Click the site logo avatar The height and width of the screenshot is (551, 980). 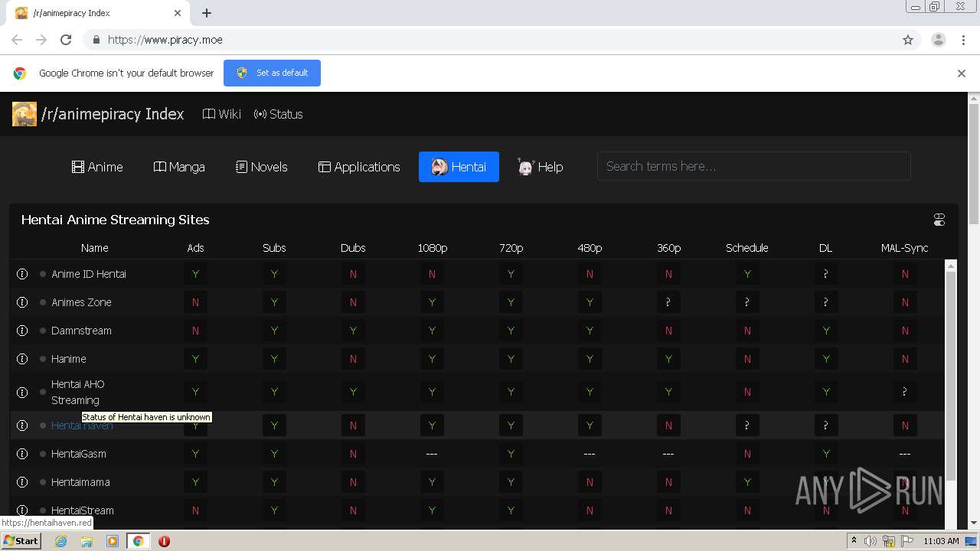click(x=24, y=114)
